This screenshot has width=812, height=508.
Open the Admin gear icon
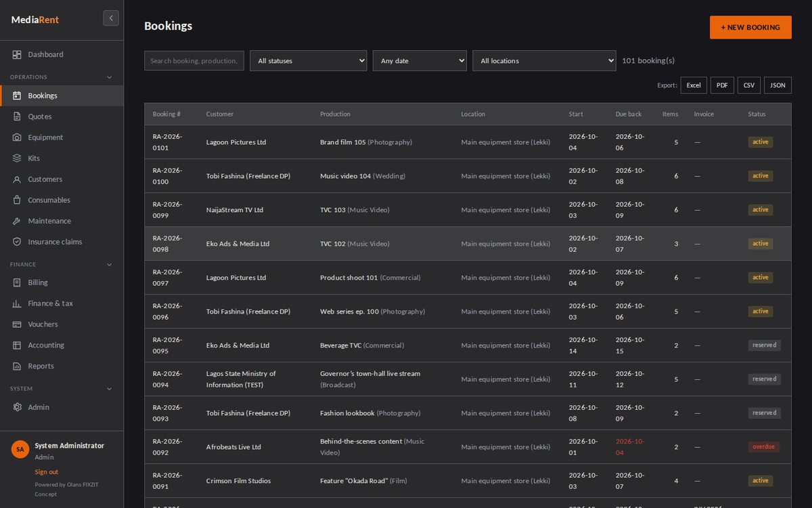point(17,407)
